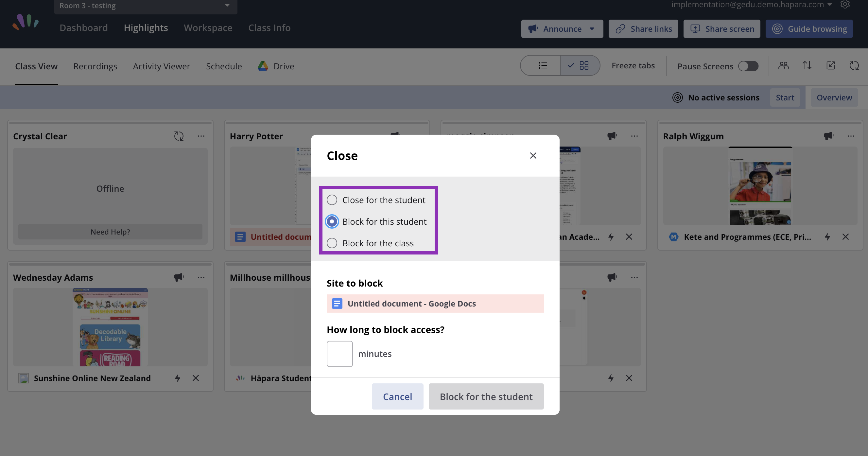This screenshot has width=868, height=456.
Task: Switch to the Class View tab
Action: 36,66
